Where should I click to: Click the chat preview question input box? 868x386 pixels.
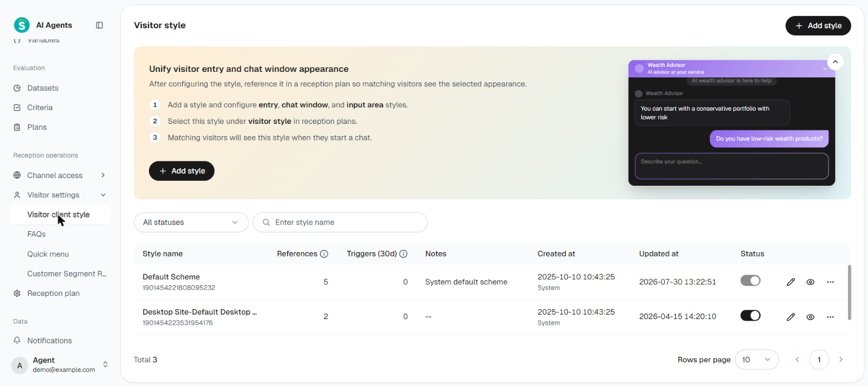[x=731, y=166]
